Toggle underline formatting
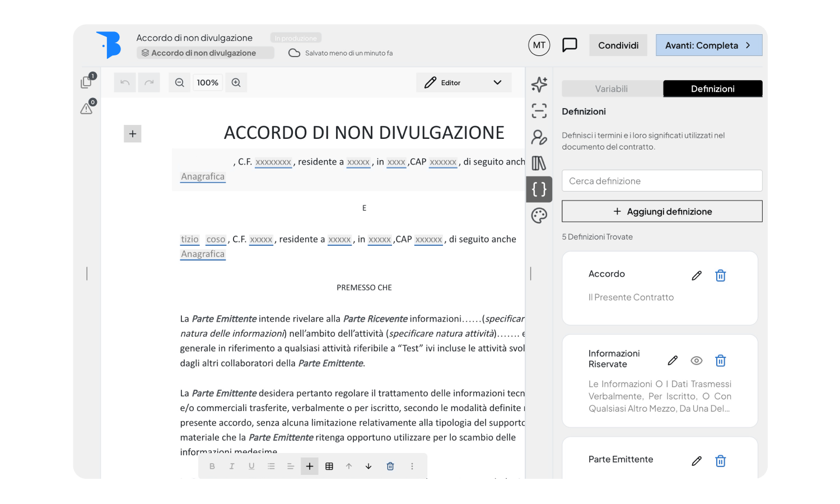 tap(251, 465)
